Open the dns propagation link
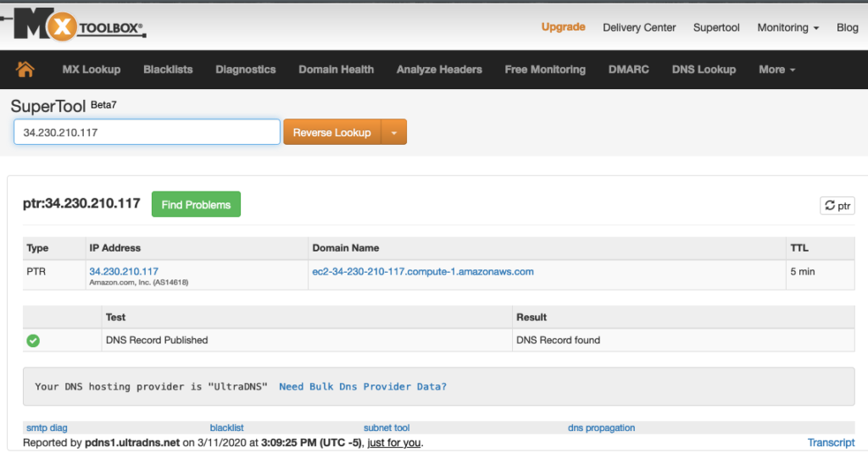This screenshot has width=868, height=476. point(601,428)
